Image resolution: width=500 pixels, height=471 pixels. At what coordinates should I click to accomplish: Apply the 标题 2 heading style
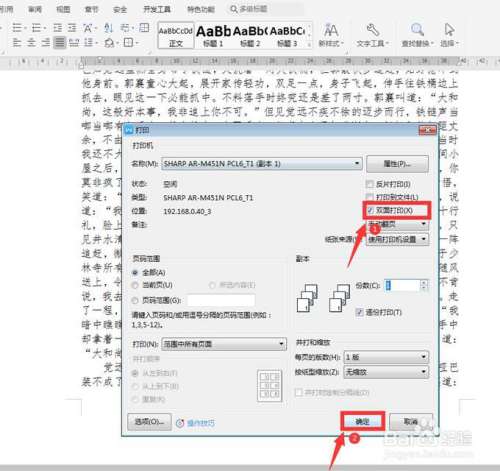250,36
